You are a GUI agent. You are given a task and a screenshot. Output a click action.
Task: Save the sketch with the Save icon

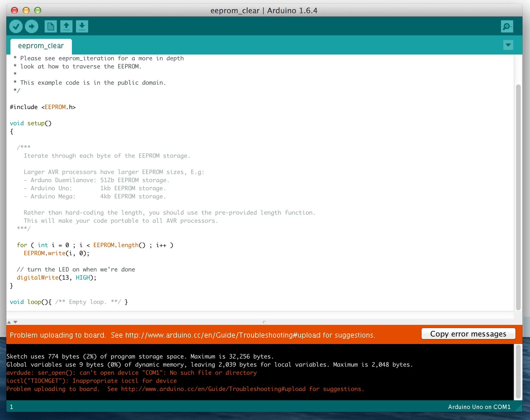pyautogui.click(x=82, y=26)
